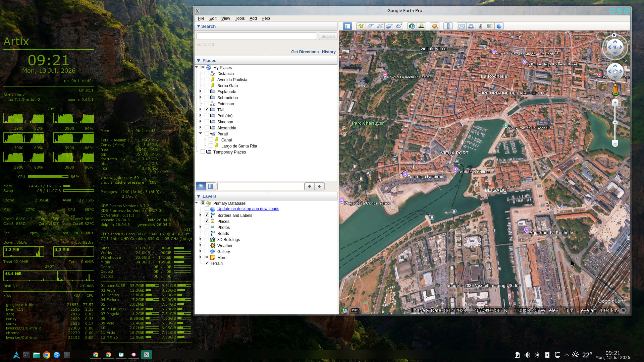
Task: Open the file manager from the taskbar
Action: click(x=37, y=355)
